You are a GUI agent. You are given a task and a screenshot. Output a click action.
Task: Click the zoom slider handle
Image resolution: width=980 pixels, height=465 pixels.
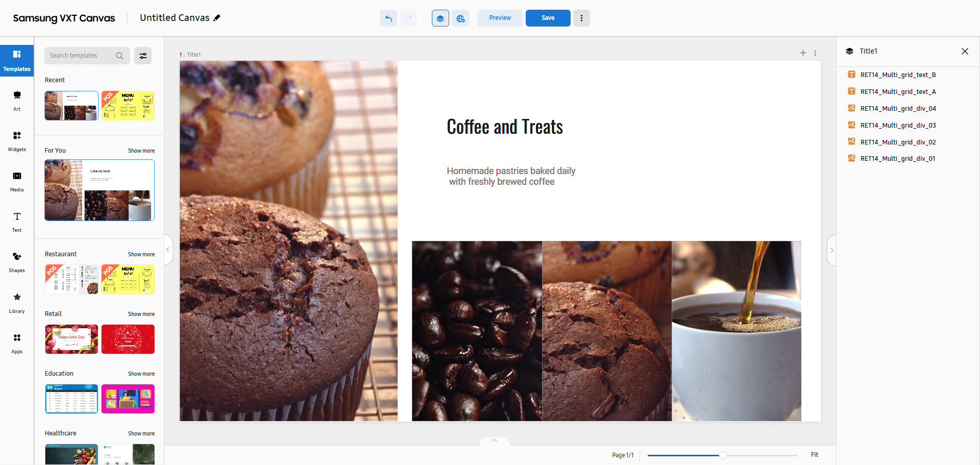723,455
